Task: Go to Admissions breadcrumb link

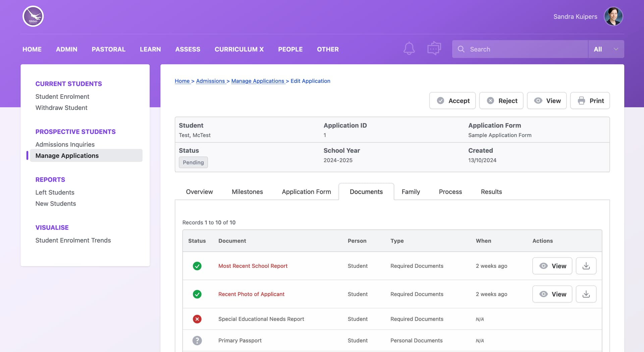Action: pos(210,81)
